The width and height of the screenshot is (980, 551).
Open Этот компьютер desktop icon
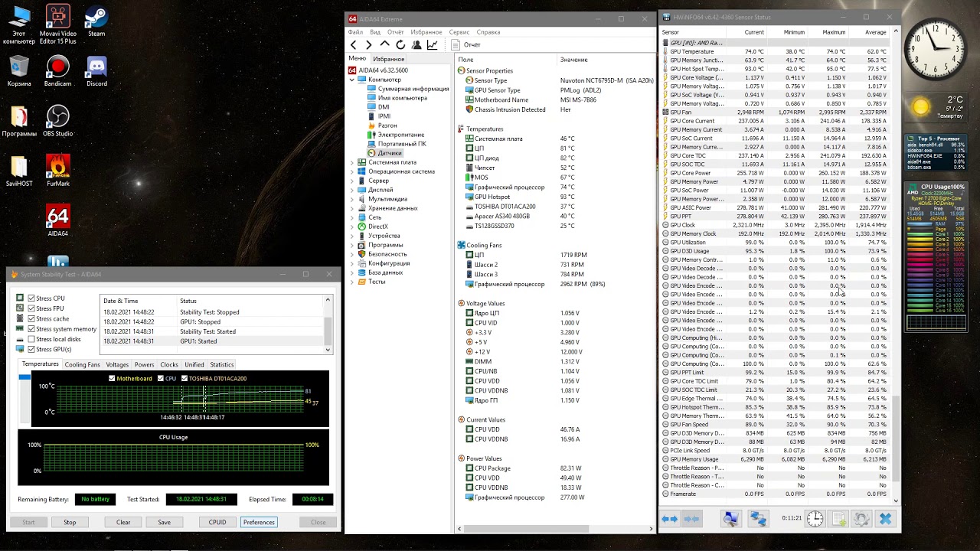point(19,24)
